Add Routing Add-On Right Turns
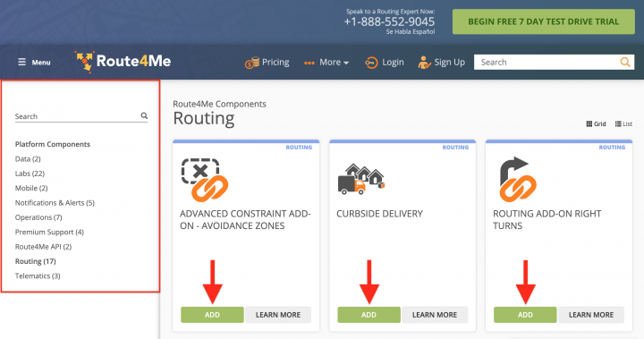The image size is (644, 339). pos(525,315)
